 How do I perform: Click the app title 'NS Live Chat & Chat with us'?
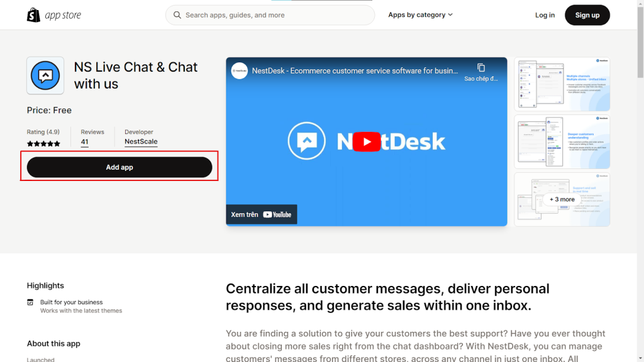[136, 75]
